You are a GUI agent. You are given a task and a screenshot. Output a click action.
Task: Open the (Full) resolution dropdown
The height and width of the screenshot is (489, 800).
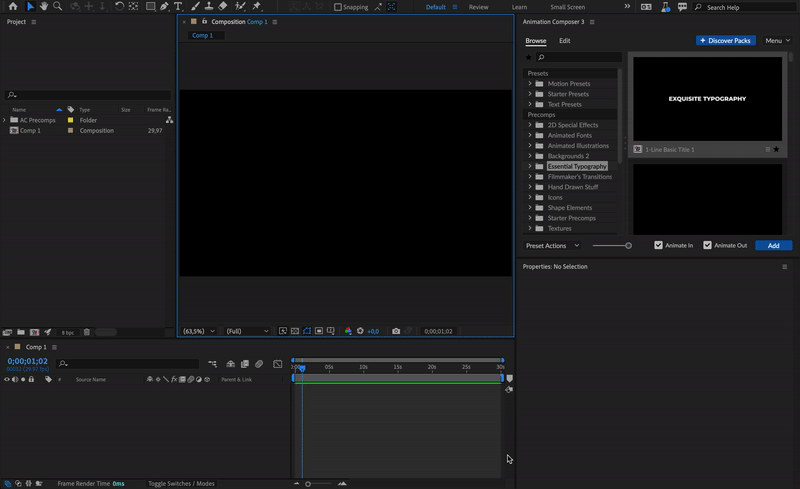click(x=247, y=331)
